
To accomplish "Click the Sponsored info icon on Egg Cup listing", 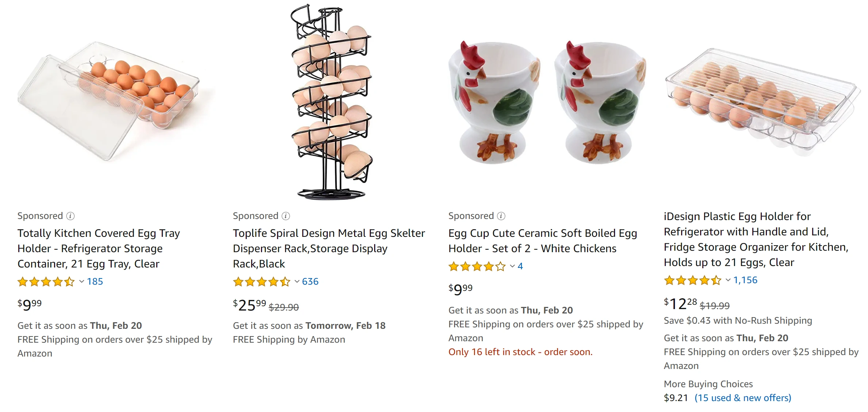I will point(502,216).
